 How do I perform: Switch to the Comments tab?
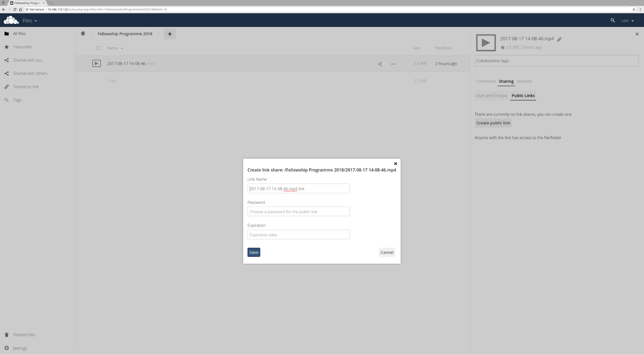click(x=485, y=81)
